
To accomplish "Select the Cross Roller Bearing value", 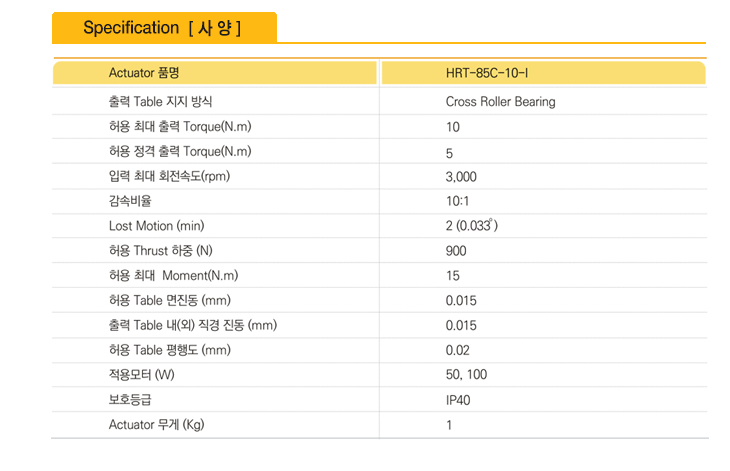I will [500, 101].
